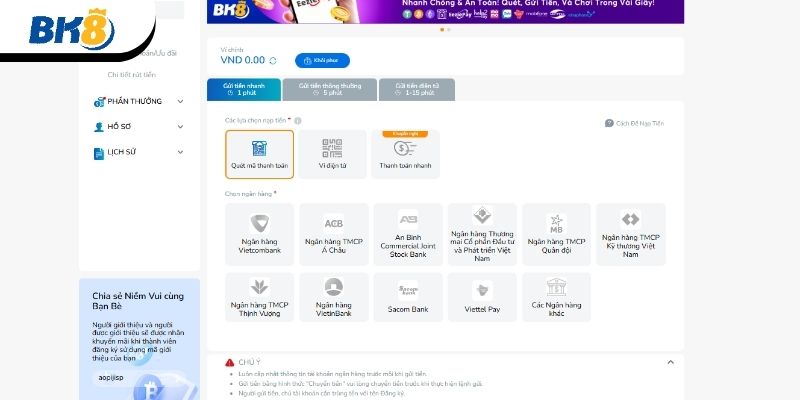Click the LỊCH SỬ document icon
Screen dimensions: 800x400
click(x=99, y=153)
